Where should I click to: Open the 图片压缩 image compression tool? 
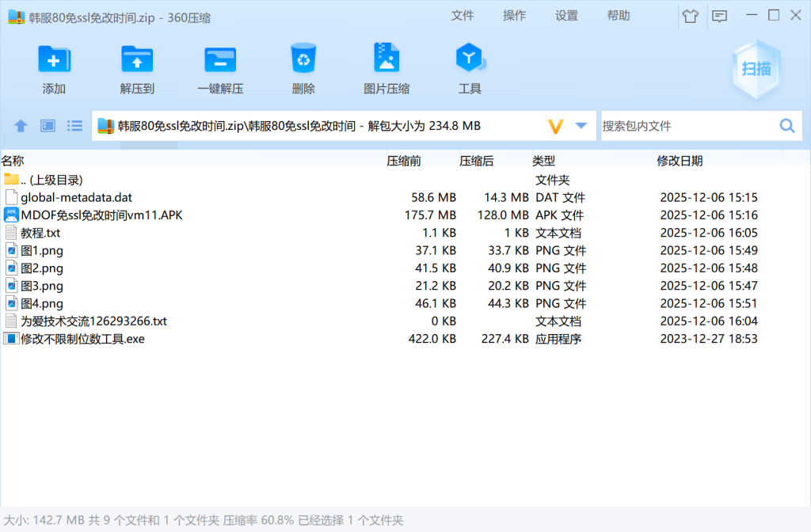click(x=386, y=59)
